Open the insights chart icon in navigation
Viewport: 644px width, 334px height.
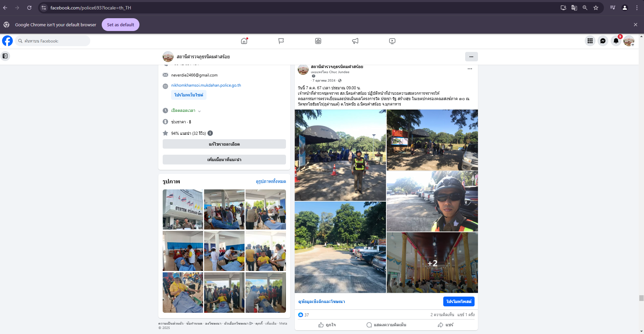point(318,41)
